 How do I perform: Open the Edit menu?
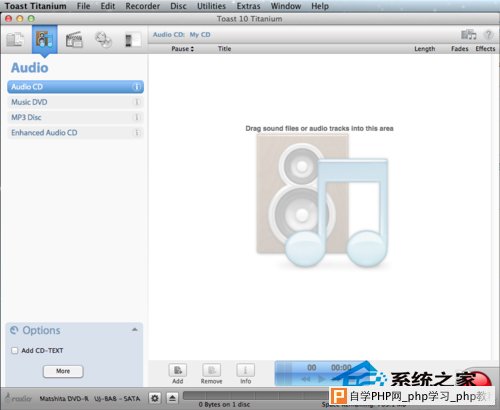coord(108,6)
